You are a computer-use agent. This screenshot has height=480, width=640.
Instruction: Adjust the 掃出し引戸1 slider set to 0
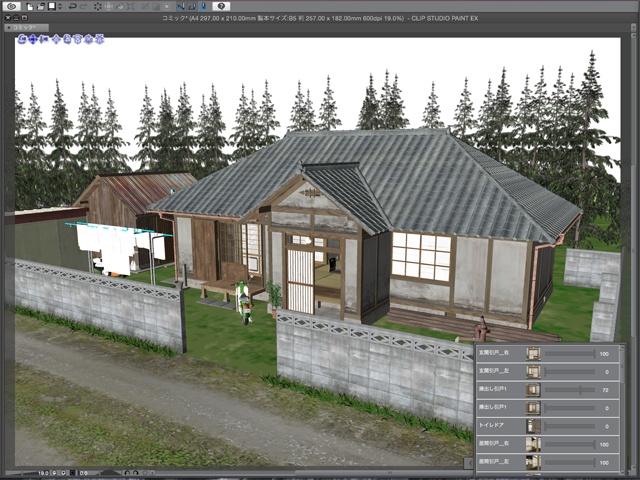tap(570, 408)
